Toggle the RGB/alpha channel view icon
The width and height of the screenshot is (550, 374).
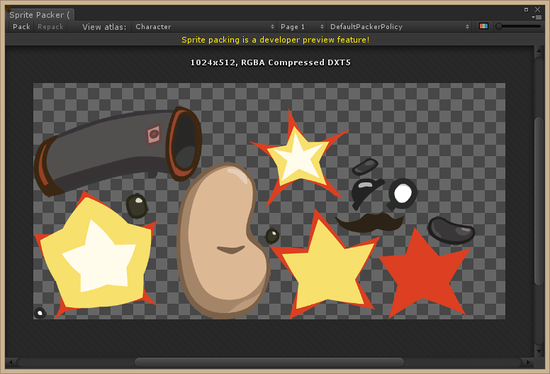483,26
